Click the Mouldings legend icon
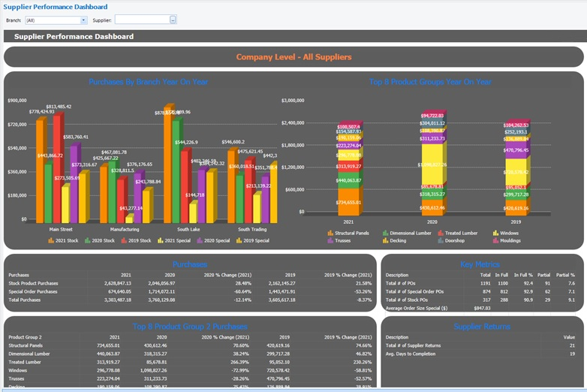Viewport: 587px width, 392px height. click(x=495, y=240)
